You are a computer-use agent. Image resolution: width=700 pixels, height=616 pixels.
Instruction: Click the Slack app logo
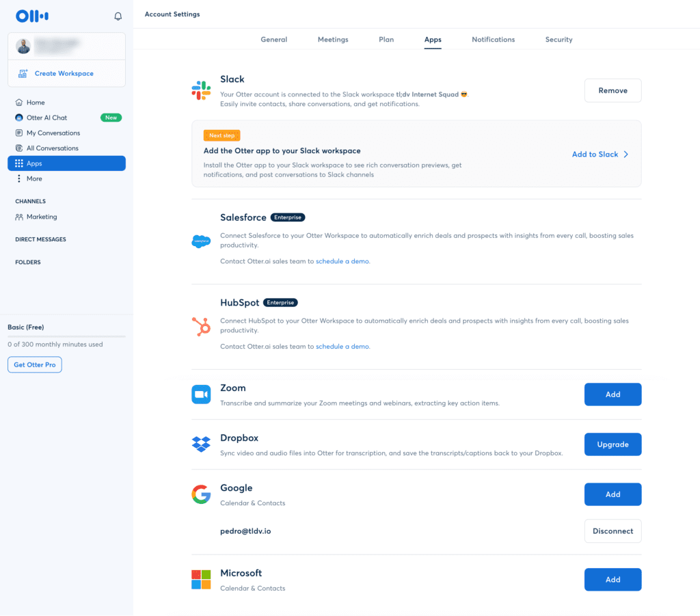pos(201,90)
